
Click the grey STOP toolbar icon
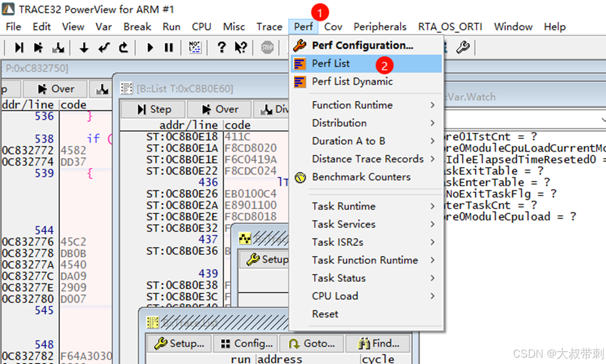[267, 48]
